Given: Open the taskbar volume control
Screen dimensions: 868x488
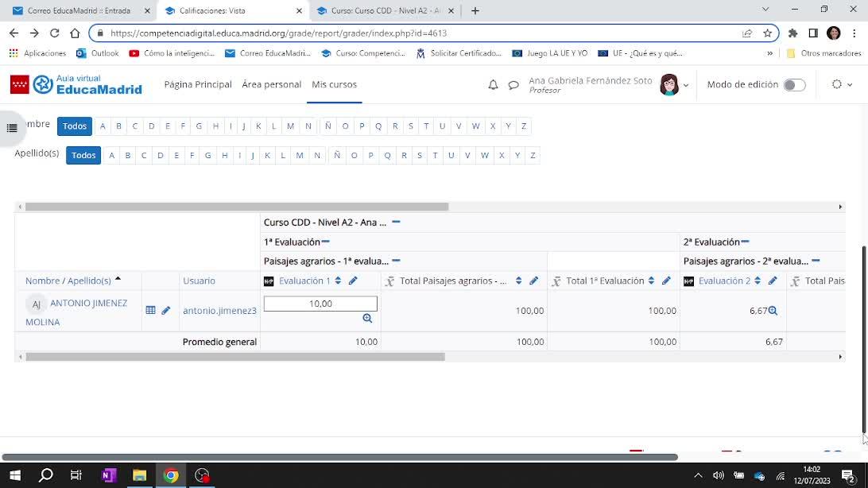Looking at the screenshot, I should [718, 475].
